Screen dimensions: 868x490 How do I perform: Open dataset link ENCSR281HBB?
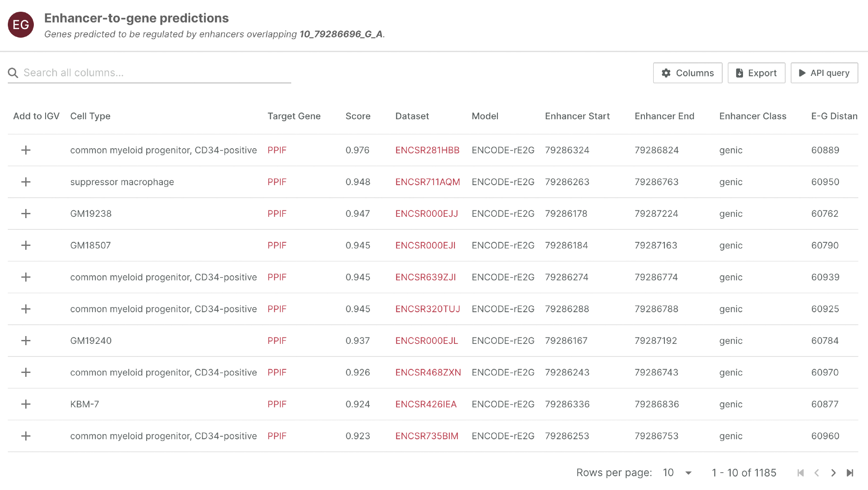click(x=427, y=150)
